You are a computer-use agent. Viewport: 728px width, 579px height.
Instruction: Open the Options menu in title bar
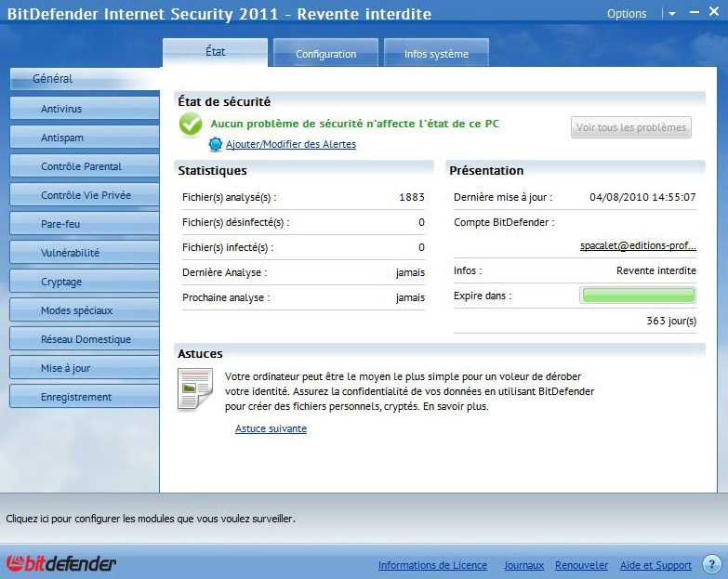click(x=627, y=14)
